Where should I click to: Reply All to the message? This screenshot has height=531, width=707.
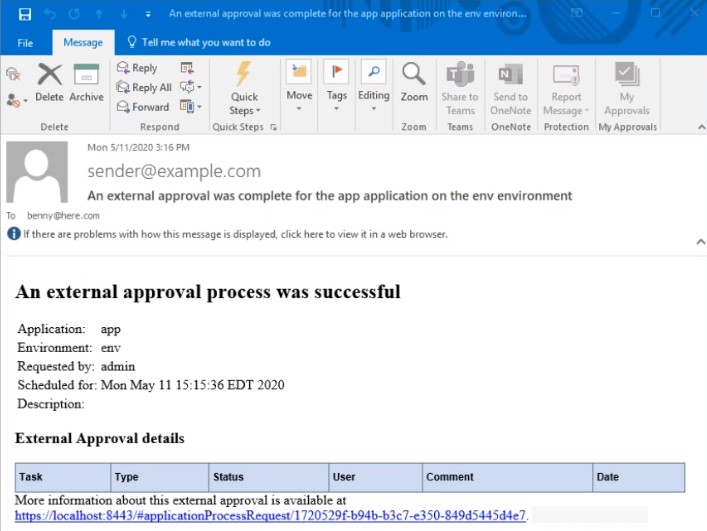click(x=144, y=87)
